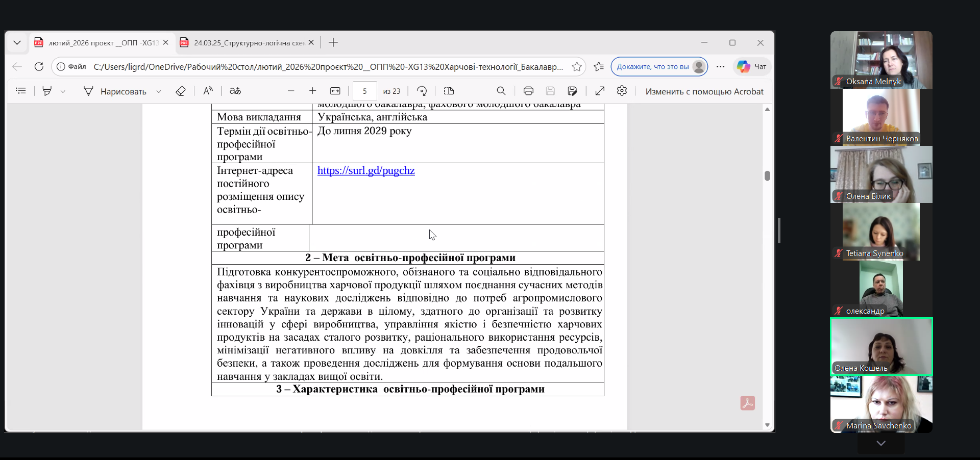Print the PDF document
This screenshot has width=980, height=460.
click(528, 91)
